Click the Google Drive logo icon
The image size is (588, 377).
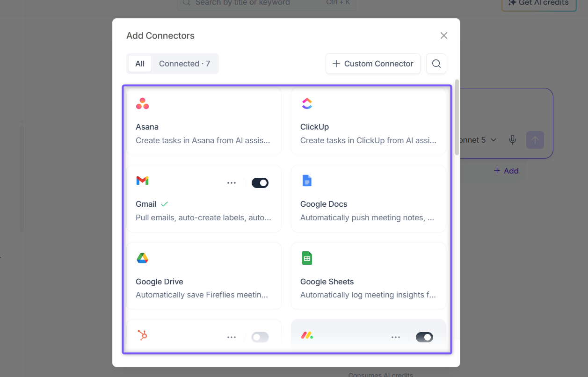[x=142, y=258]
